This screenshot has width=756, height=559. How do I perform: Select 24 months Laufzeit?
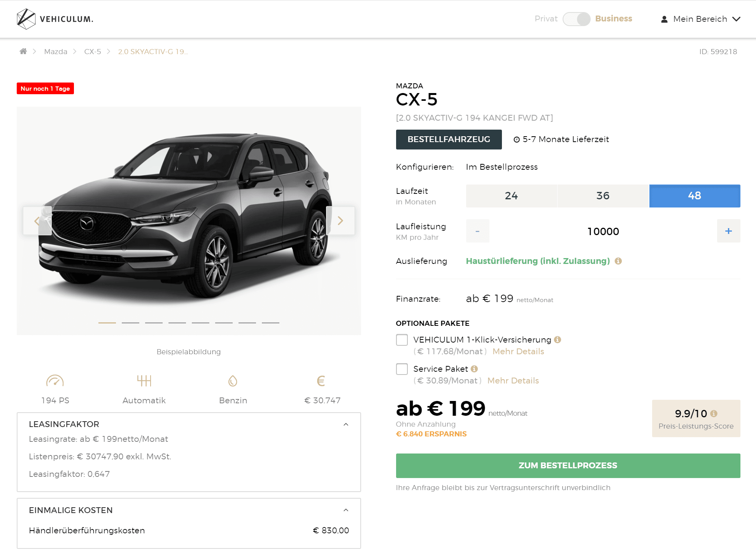(x=511, y=196)
